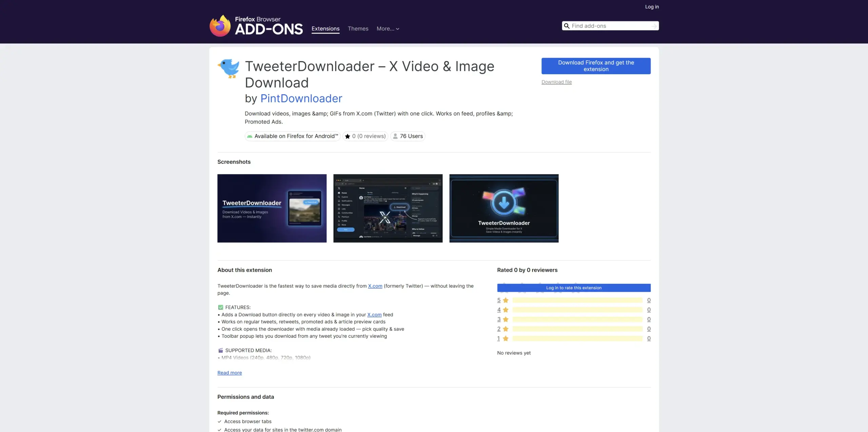Click the black star rating icon
The height and width of the screenshot is (432, 868).
pos(348,136)
